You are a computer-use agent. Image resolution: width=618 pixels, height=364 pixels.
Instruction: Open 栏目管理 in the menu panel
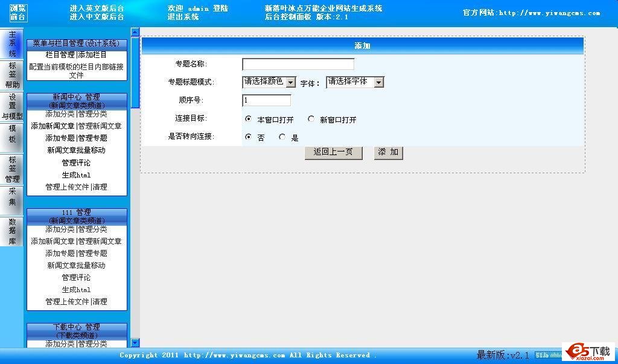coord(60,55)
